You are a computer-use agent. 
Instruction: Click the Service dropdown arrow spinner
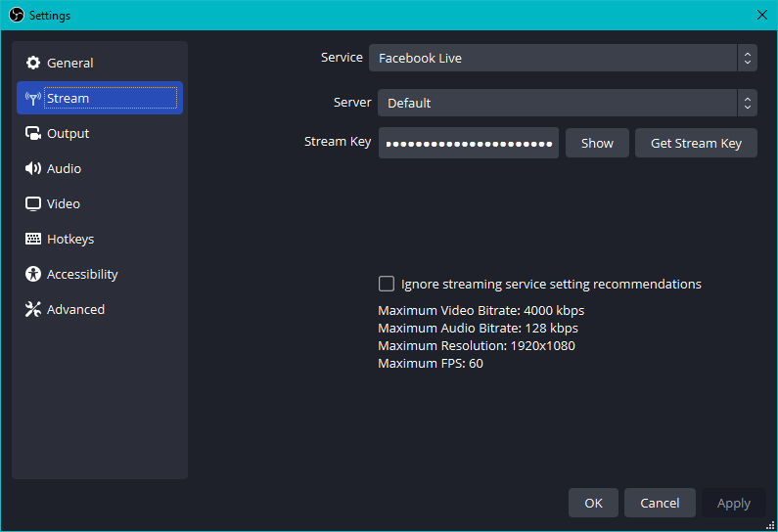pyautogui.click(x=748, y=58)
